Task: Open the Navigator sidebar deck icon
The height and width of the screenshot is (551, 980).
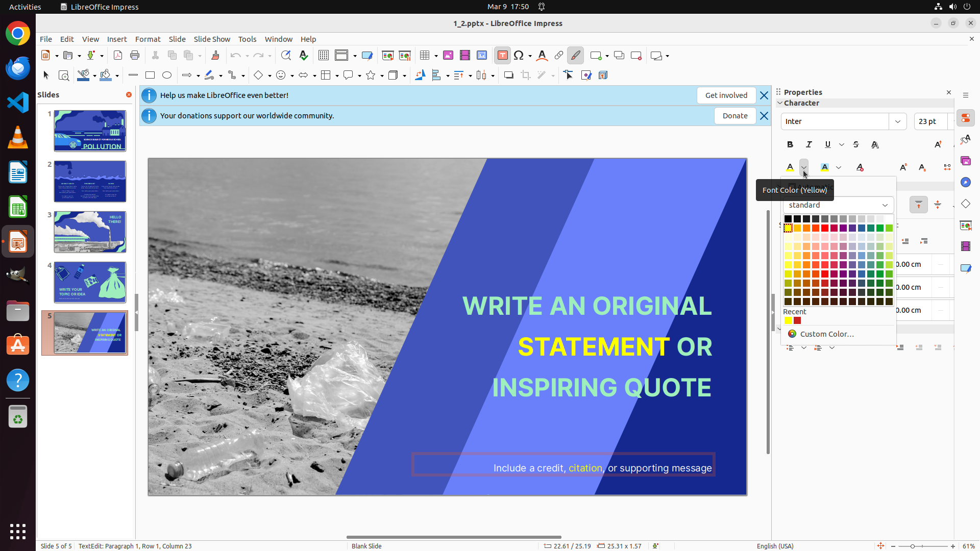Action: (x=966, y=183)
